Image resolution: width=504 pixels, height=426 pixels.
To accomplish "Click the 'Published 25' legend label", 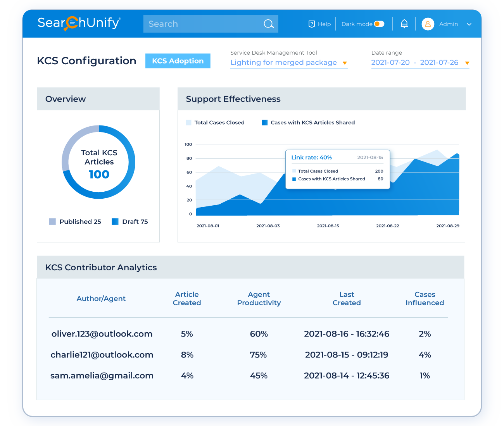I will click(x=80, y=222).
